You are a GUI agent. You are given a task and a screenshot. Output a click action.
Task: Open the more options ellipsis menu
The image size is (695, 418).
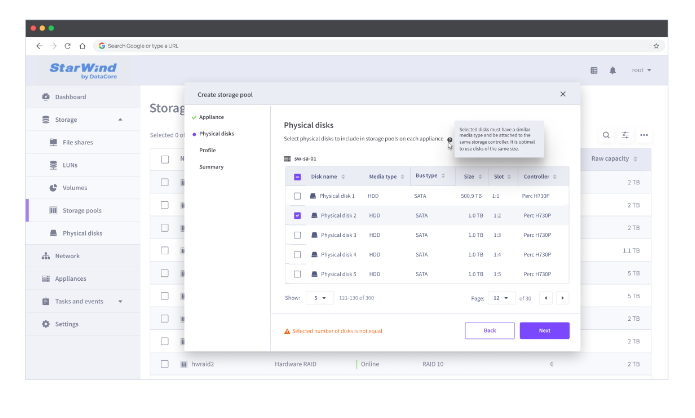(x=644, y=135)
